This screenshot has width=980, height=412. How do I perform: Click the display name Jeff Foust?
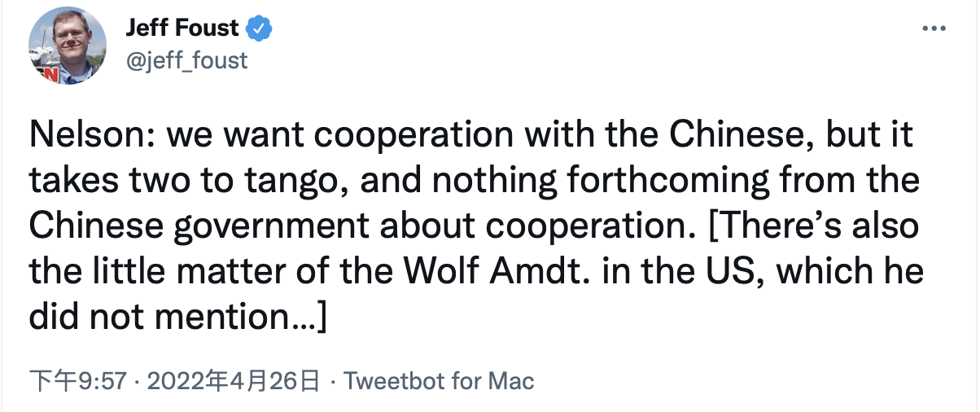(x=182, y=28)
